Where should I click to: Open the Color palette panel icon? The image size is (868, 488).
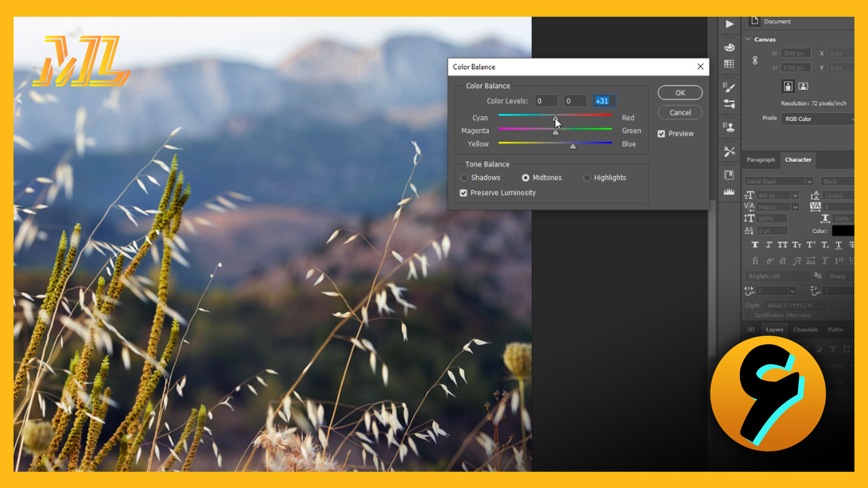point(729,47)
